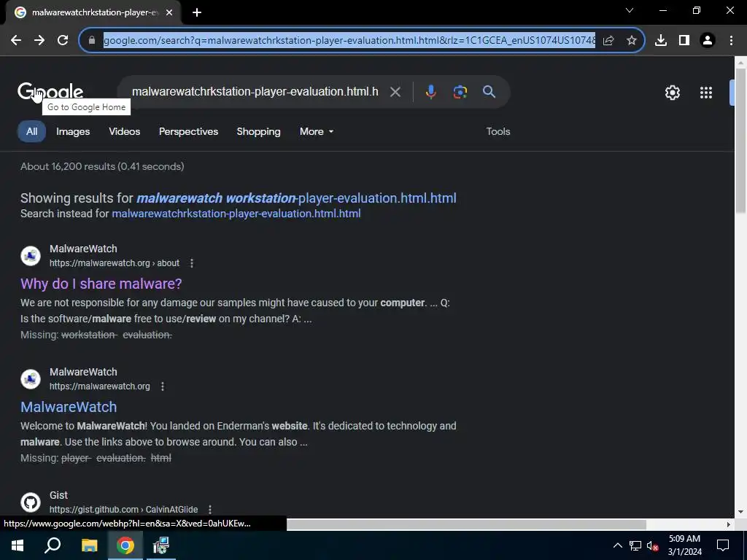Switch to the Shopping tab
Viewport: 747px width, 560px height.
pos(259,131)
